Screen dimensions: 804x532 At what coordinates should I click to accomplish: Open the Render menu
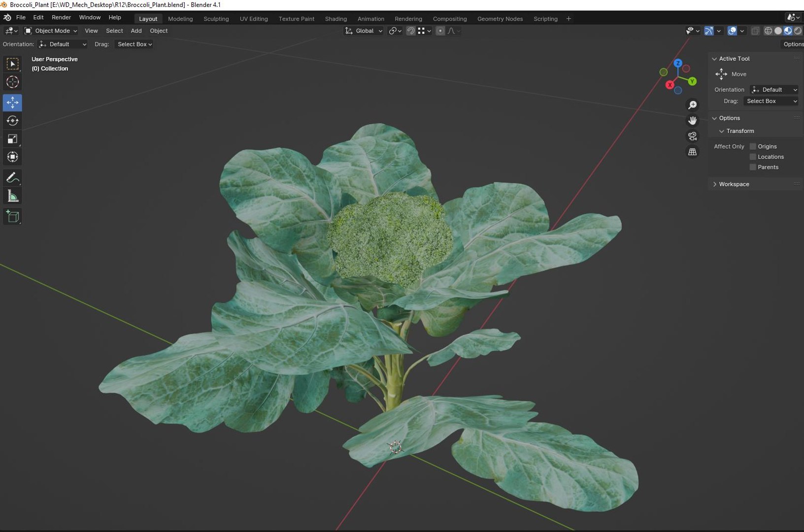(x=61, y=17)
